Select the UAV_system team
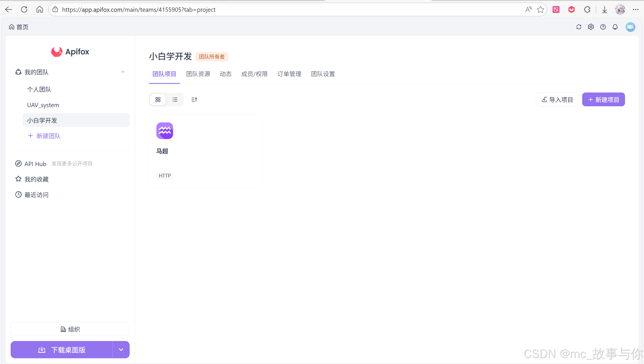Image resolution: width=644 pixels, height=364 pixels. pos(43,105)
